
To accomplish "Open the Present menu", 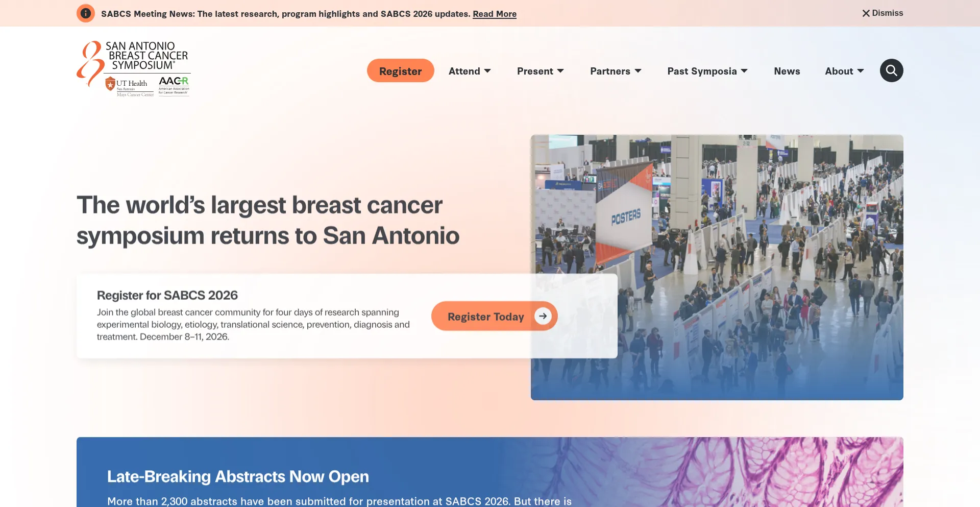I will [x=541, y=71].
